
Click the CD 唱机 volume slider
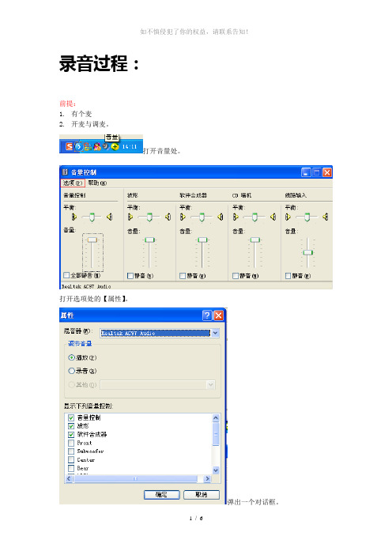254,240
